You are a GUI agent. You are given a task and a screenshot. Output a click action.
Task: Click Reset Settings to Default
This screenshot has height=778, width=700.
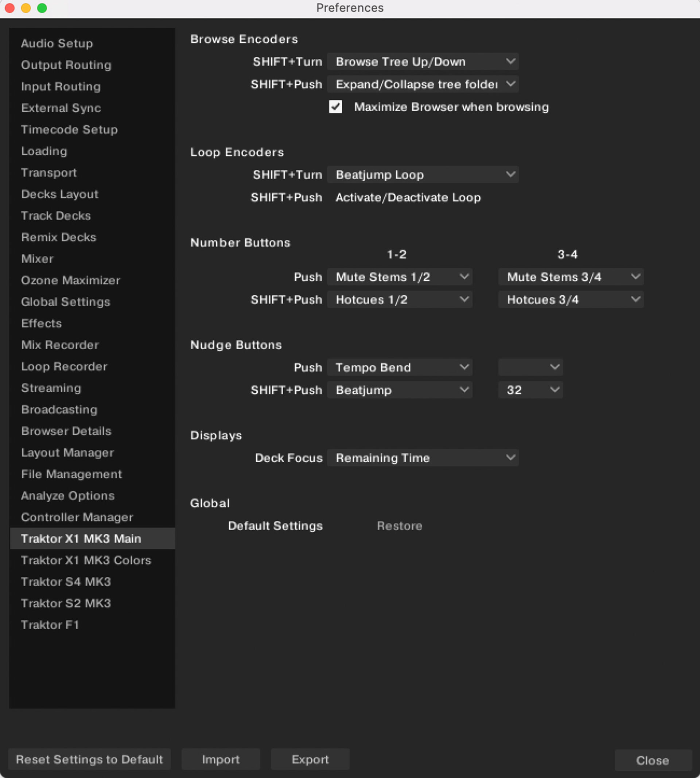(90, 759)
